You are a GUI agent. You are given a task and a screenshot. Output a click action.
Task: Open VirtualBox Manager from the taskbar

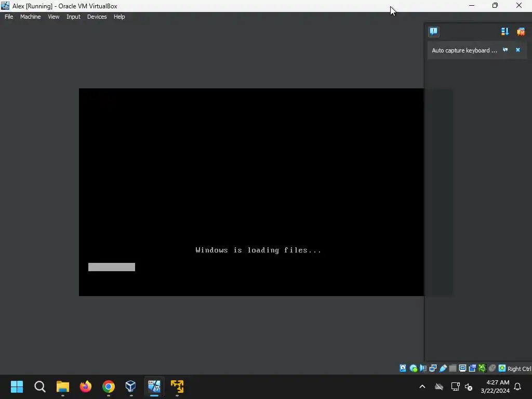(x=131, y=387)
